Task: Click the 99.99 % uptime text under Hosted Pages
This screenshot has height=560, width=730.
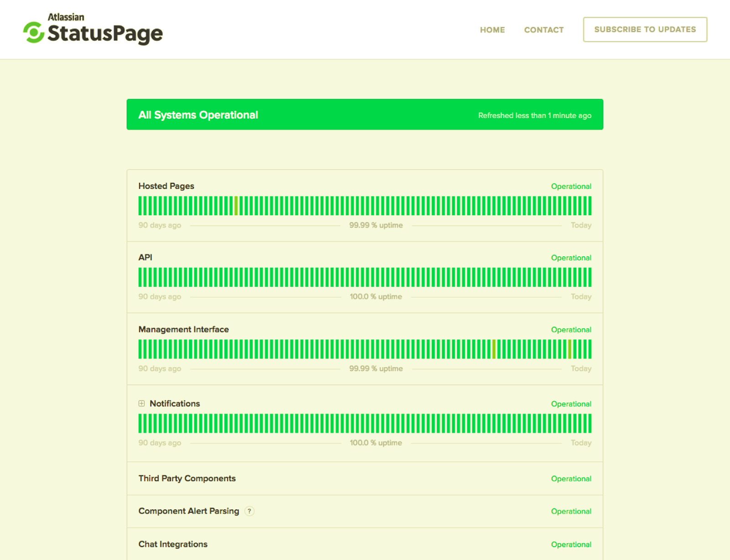Action: (376, 225)
